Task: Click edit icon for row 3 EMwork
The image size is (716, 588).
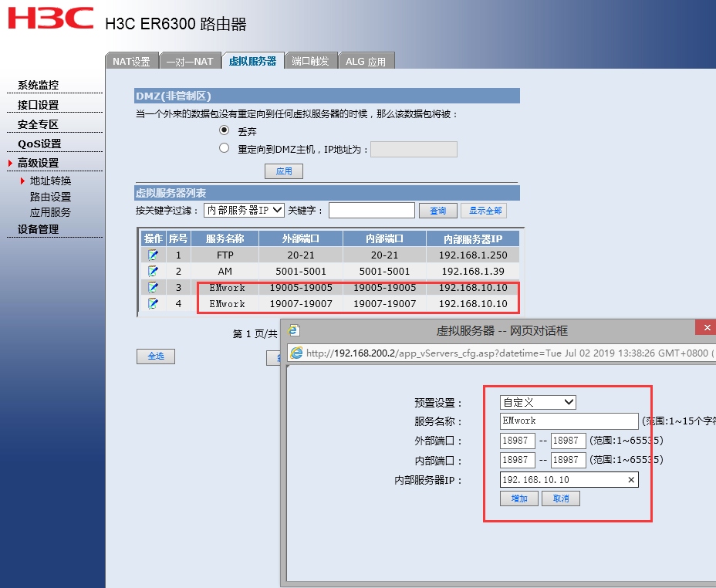Action: [153, 287]
